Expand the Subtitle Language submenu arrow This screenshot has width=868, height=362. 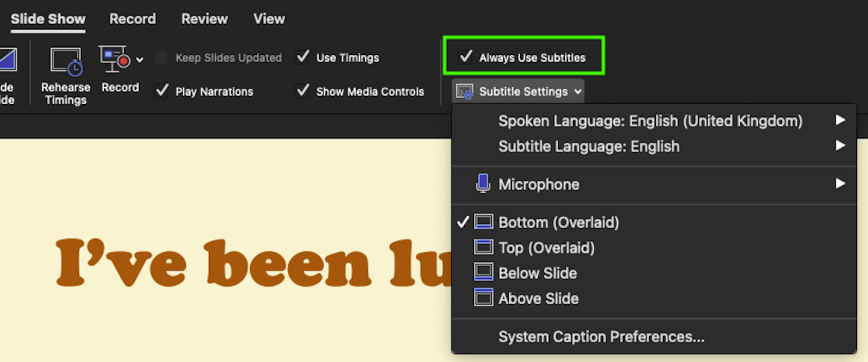click(840, 146)
